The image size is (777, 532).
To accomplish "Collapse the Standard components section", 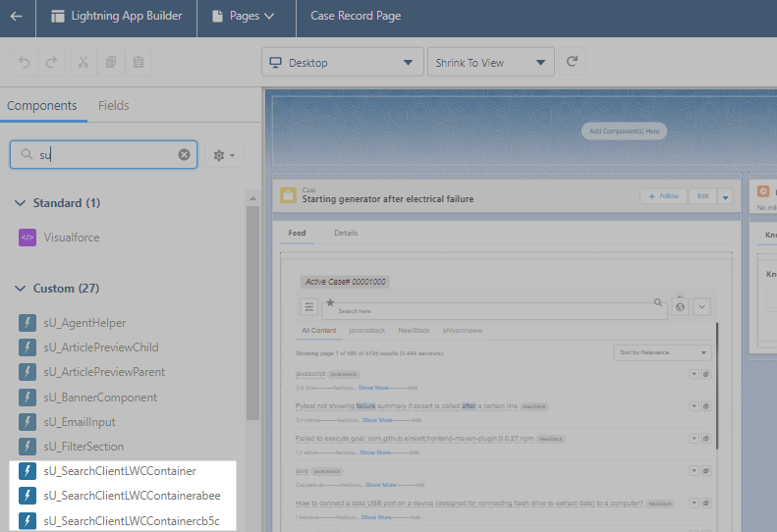I will coord(20,203).
